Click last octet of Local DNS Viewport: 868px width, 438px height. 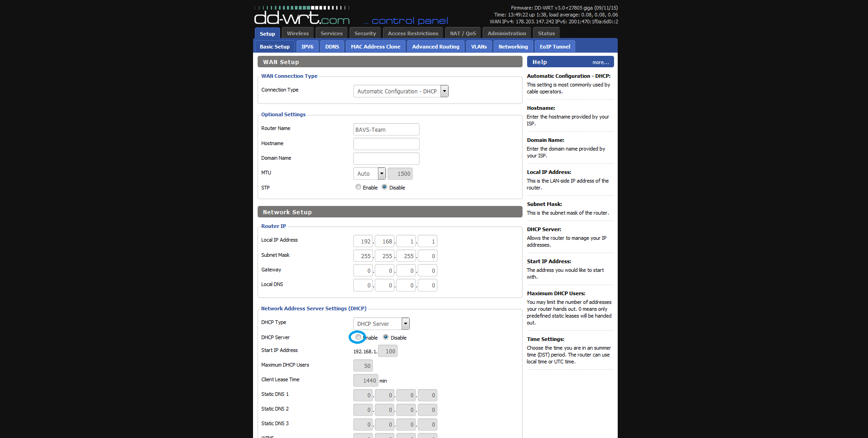click(427, 285)
